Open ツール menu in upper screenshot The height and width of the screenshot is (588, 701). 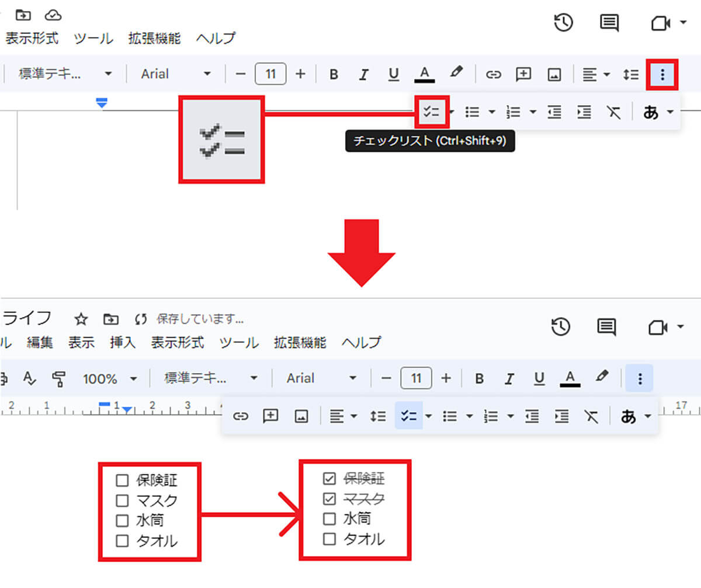(93, 39)
